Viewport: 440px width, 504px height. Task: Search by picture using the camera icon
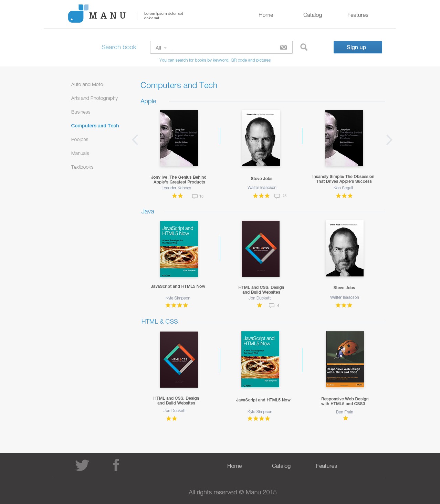click(283, 47)
